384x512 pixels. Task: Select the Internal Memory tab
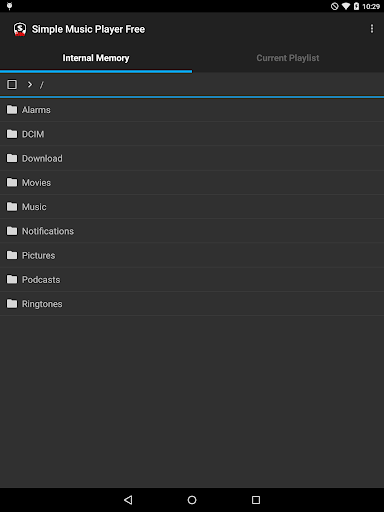point(96,58)
